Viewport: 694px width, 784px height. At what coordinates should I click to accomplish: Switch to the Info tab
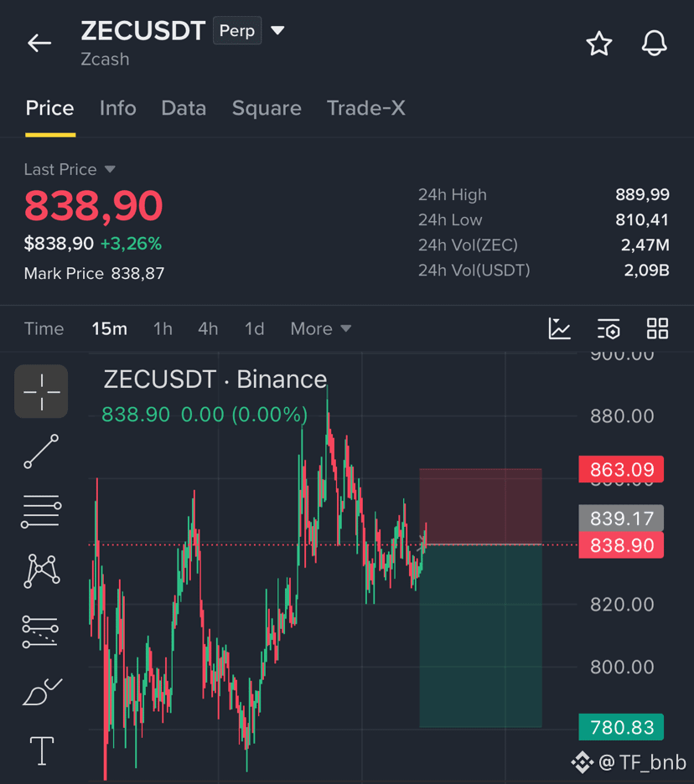coord(117,108)
